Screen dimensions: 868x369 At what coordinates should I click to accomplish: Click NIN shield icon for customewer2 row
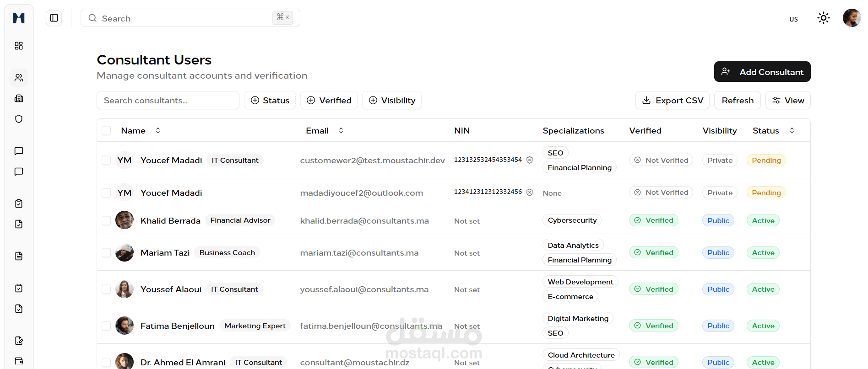click(x=530, y=160)
